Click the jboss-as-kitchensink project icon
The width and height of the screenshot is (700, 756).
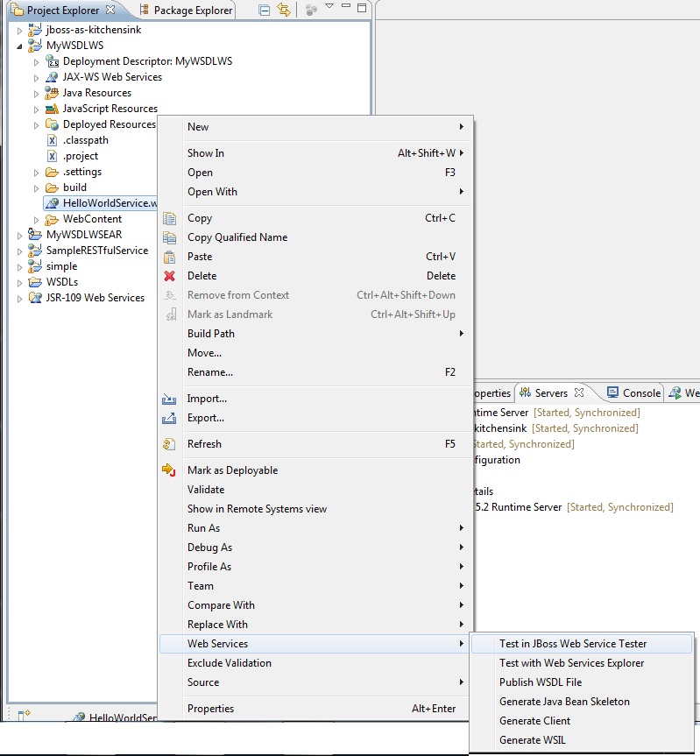point(35,30)
